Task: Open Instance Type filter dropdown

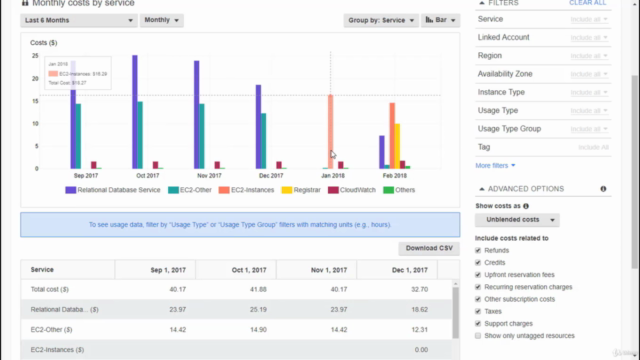Action: (589, 93)
